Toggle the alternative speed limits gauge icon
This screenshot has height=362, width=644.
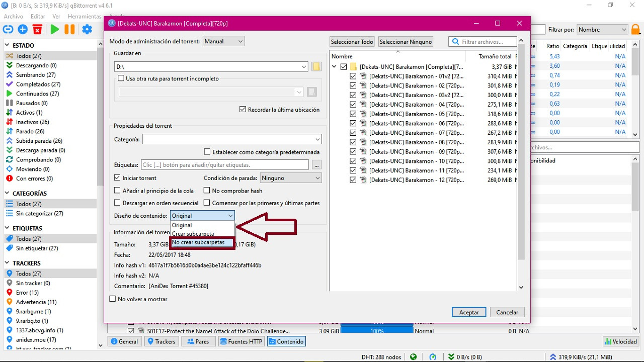tap(433, 357)
